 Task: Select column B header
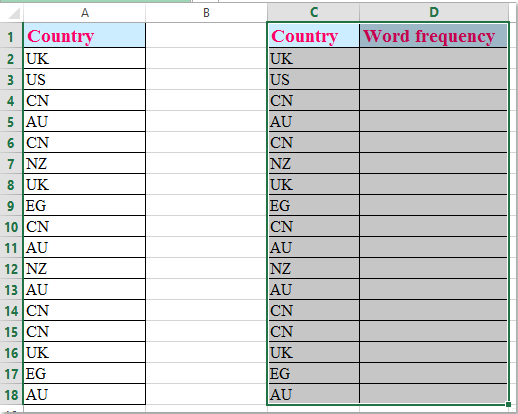click(206, 13)
